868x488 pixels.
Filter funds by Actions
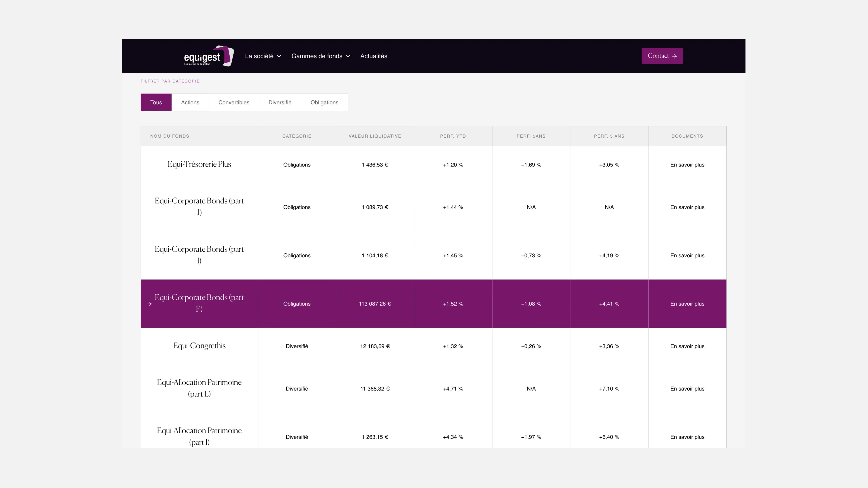(190, 102)
